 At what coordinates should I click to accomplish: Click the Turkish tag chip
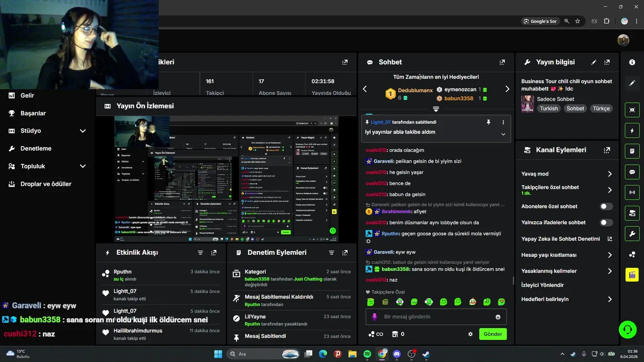(x=549, y=109)
